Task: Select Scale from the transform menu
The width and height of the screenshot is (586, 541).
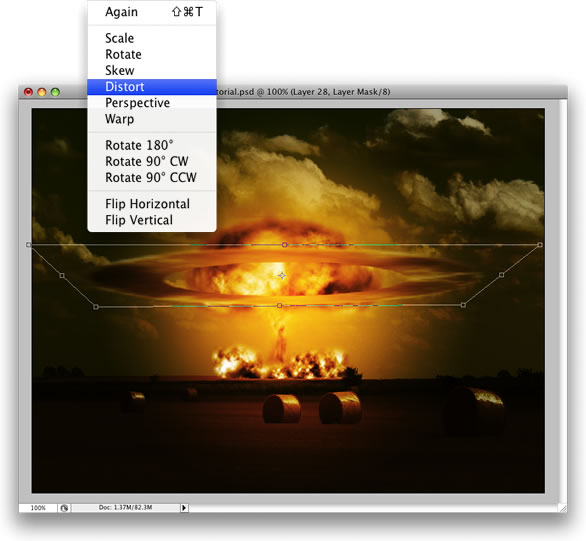Action: tap(152, 38)
